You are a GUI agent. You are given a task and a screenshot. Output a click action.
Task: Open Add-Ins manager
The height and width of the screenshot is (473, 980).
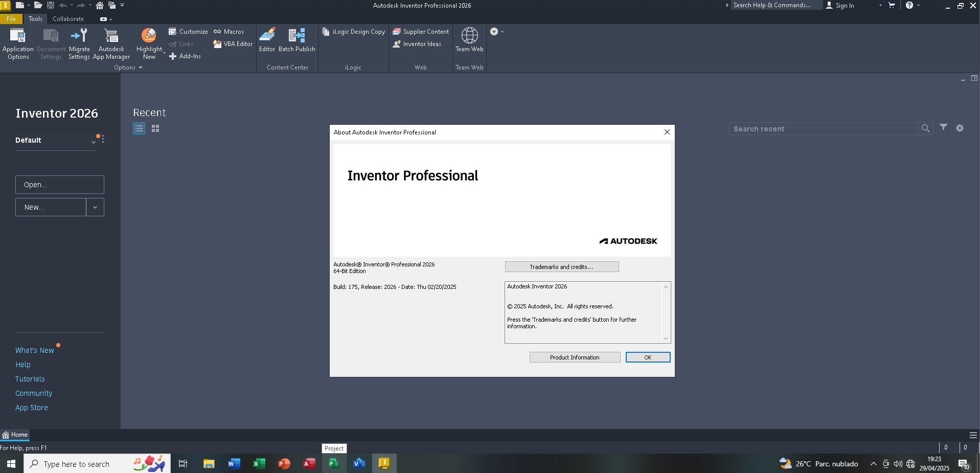pyautogui.click(x=185, y=56)
